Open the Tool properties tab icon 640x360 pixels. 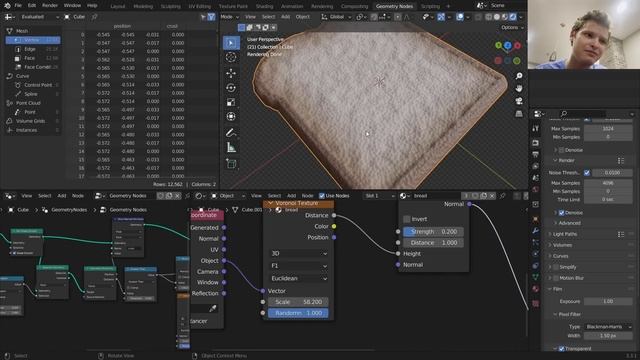pos(536,128)
